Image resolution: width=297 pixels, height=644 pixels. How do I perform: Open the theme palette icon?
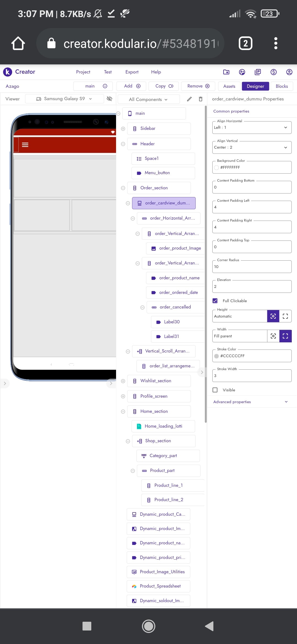[x=242, y=72]
